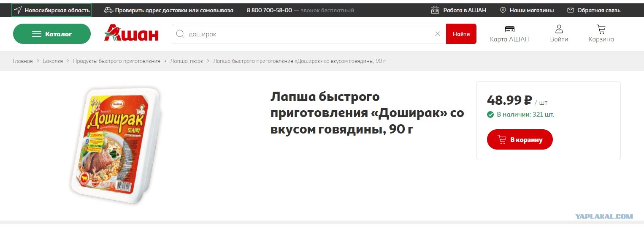Open Проверить адрес доставки или самовывоза

169,10
